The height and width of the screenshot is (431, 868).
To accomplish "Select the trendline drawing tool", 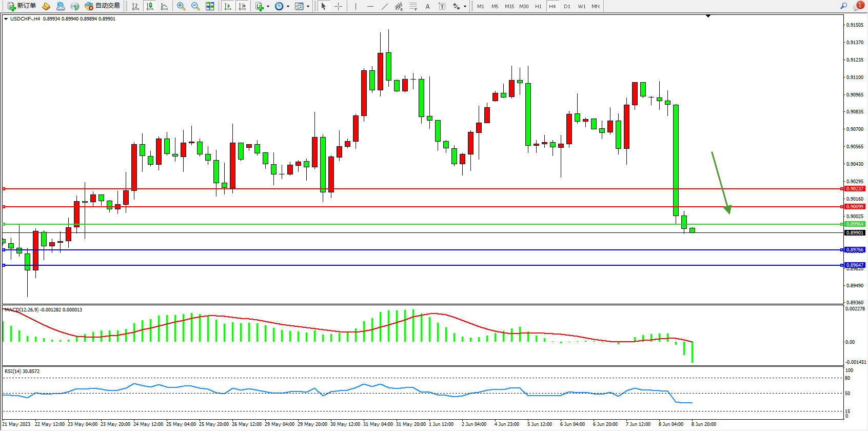I will tap(385, 6).
